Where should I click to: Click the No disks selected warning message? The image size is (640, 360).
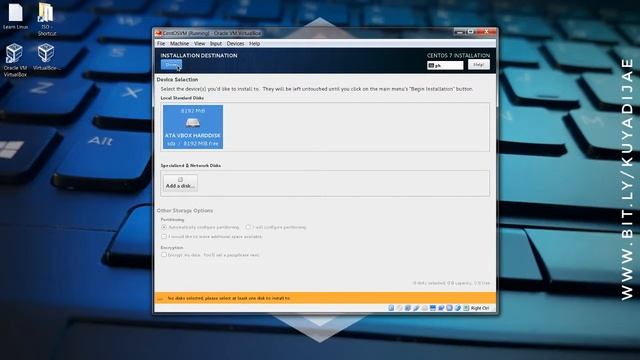tap(229, 298)
